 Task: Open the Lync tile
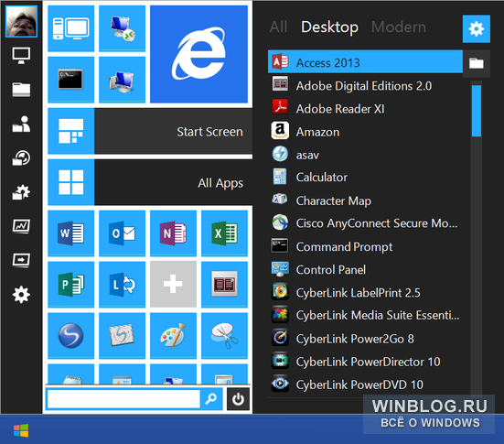pyautogui.click(x=123, y=285)
